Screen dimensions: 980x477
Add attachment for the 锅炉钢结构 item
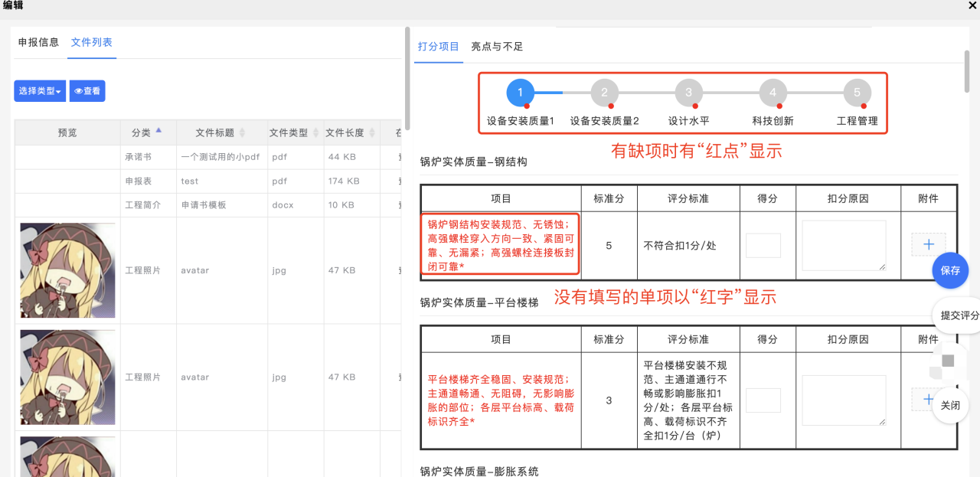coord(929,244)
